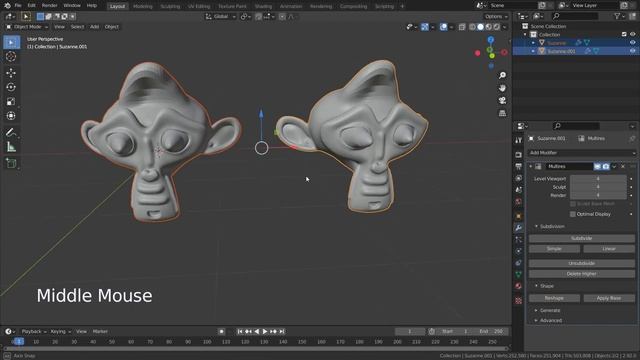This screenshot has height=360, width=640.
Task: Select the Transform tool
Action: pos(11,116)
